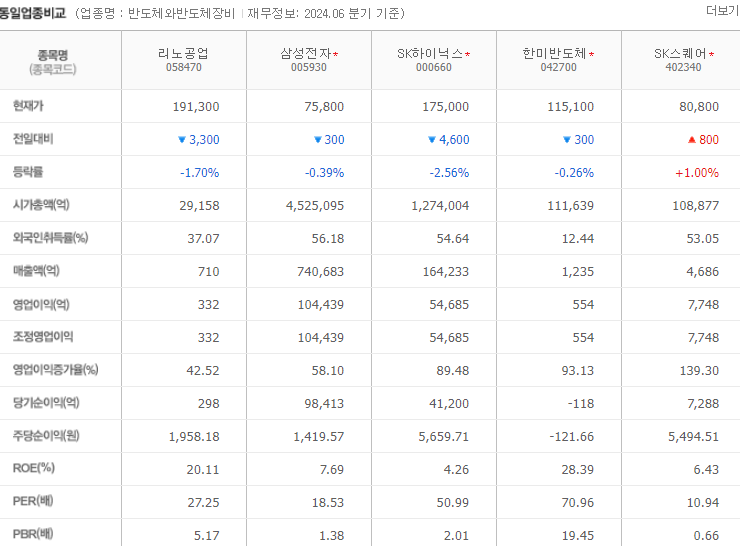Click the ROE(%) row label
Screen dimensions: 740x546
(34, 468)
